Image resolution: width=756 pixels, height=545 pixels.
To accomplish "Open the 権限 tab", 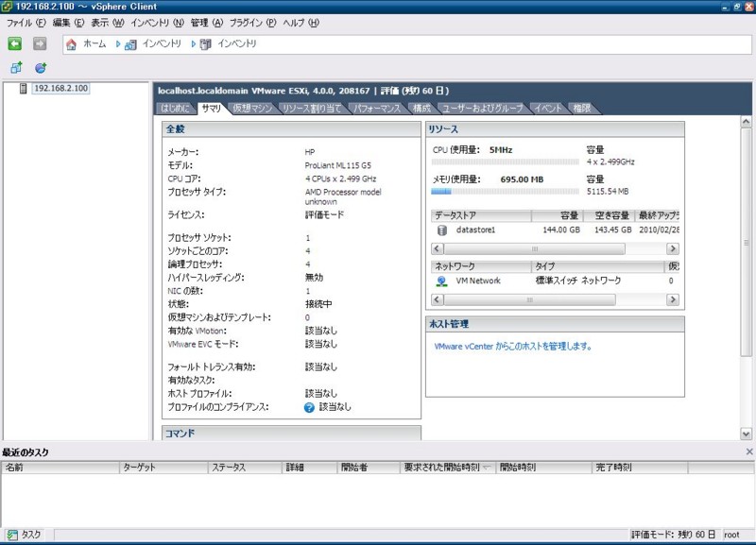I will point(582,109).
